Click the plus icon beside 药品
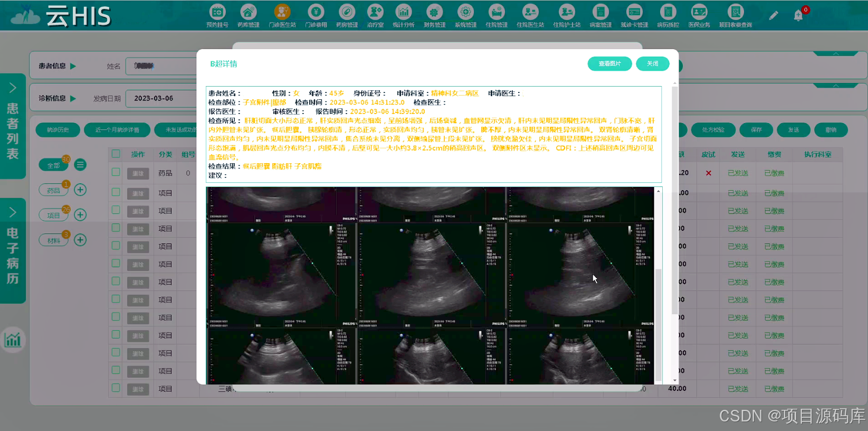 [x=80, y=190]
